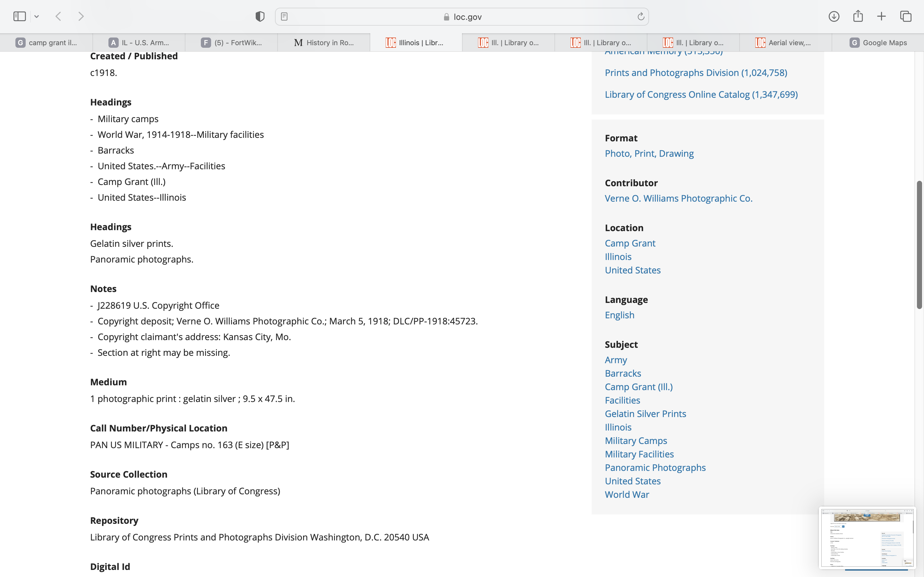This screenshot has width=924, height=577.
Task: Click the page vertical scrollbar
Action: [x=919, y=244]
